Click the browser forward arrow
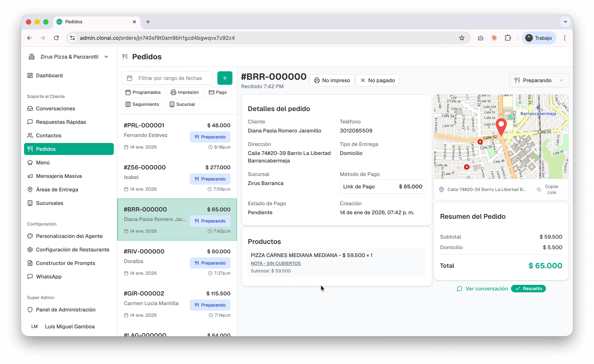Viewport: 594px width, 364px height. pyautogui.click(x=43, y=38)
